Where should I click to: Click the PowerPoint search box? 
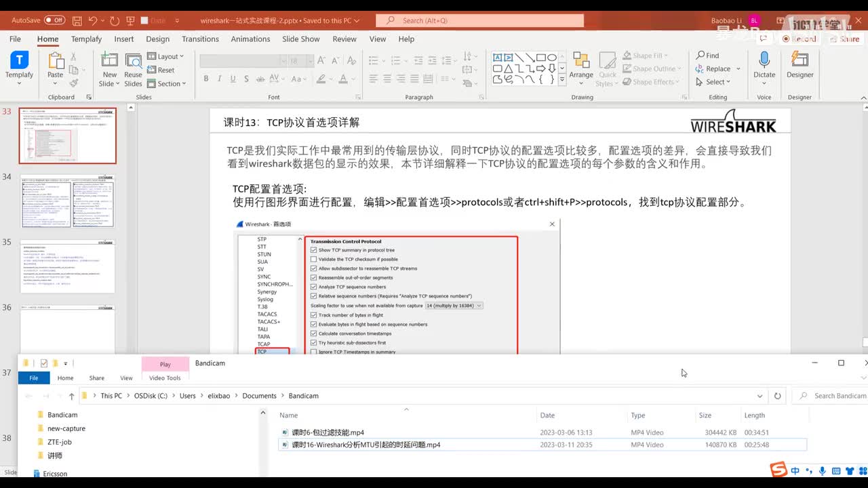pyautogui.click(x=480, y=20)
